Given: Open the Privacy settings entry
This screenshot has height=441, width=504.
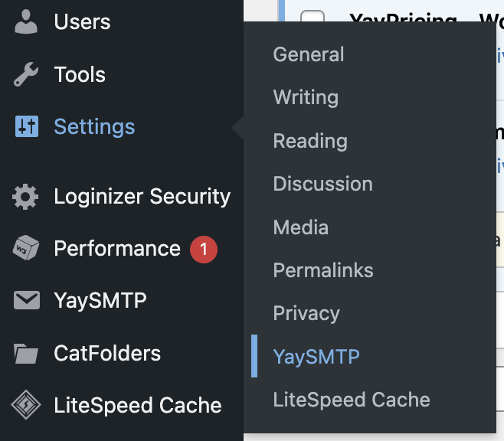Looking at the screenshot, I should [306, 313].
